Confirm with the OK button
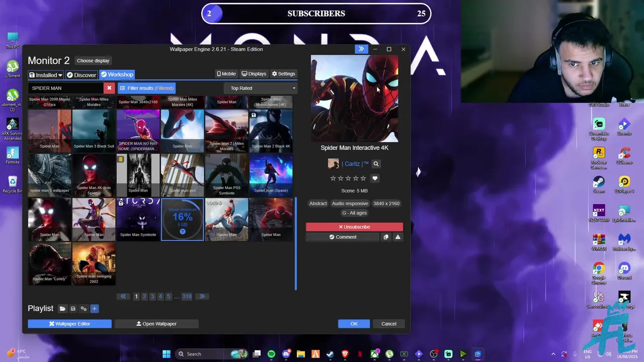The height and width of the screenshot is (362, 644). [x=354, y=324]
